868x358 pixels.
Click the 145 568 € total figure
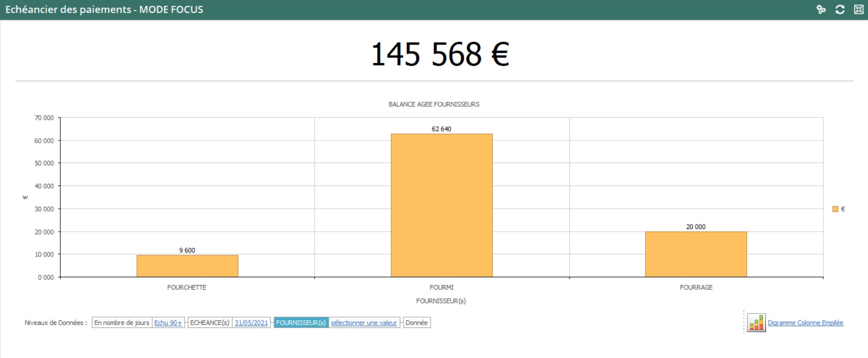(x=440, y=54)
